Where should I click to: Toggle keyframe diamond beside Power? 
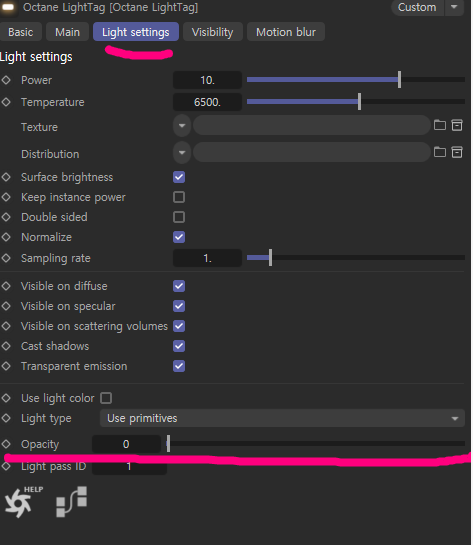coord(6,80)
